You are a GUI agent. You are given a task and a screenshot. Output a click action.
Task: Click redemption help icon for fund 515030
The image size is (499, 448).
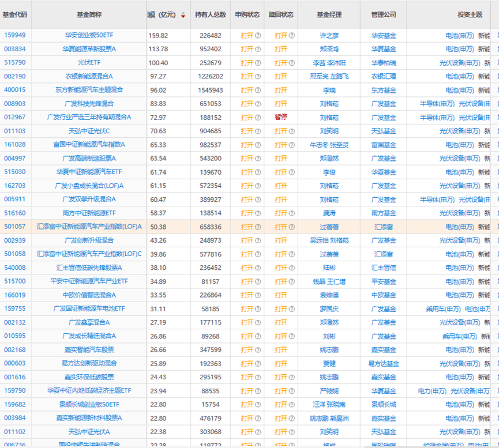pyautogui.click(x=292, y=172)
